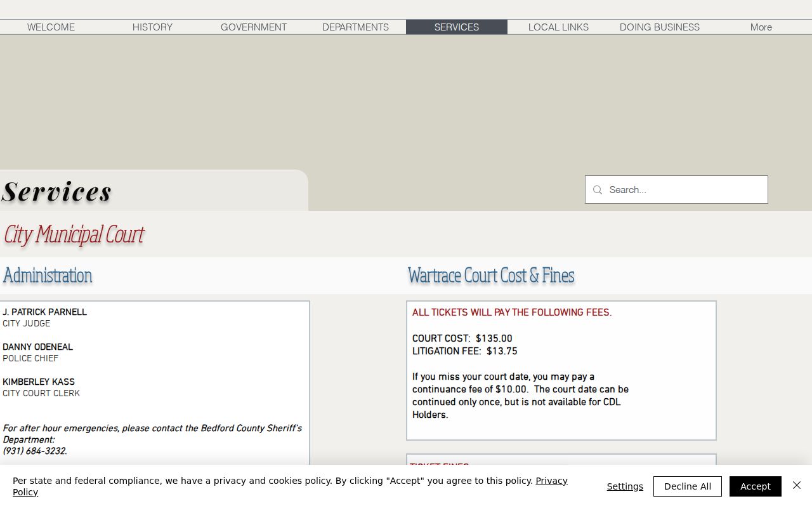812x508 pixels.
Task: Click the name DANNY ODENEAL
Action: pyautogui.click(x=37, y=347)
